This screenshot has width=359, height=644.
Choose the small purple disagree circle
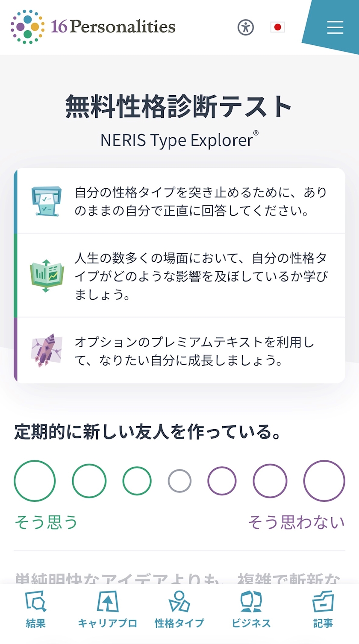(222, 481)
